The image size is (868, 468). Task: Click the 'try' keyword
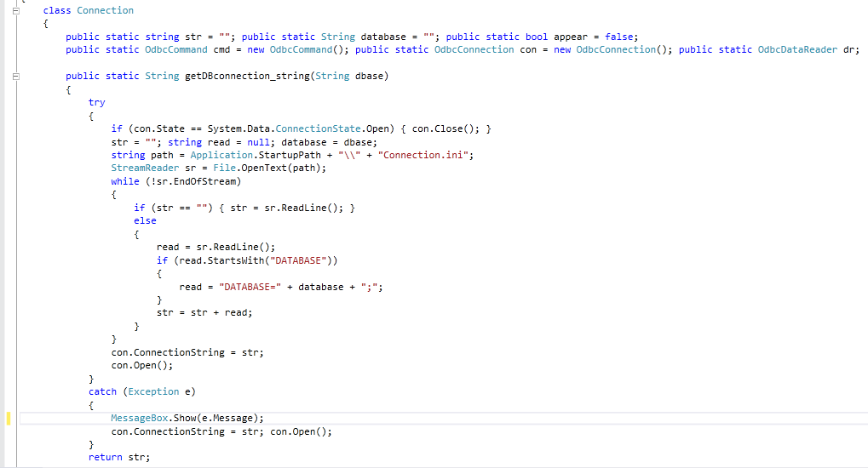coord(97,102)
